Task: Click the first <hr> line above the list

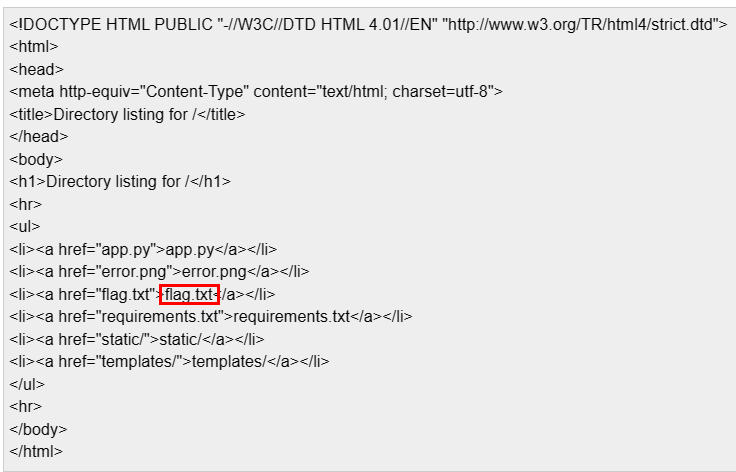Action: pos(25,205)
